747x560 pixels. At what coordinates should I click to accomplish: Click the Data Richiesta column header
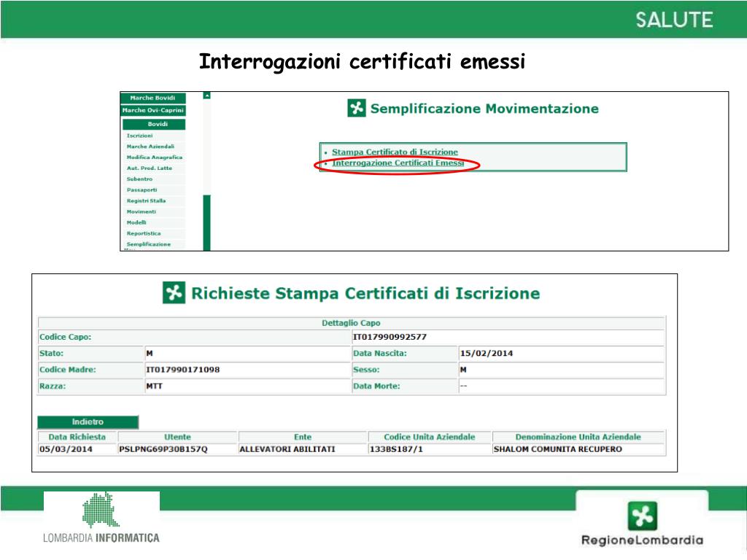(77, 437)
